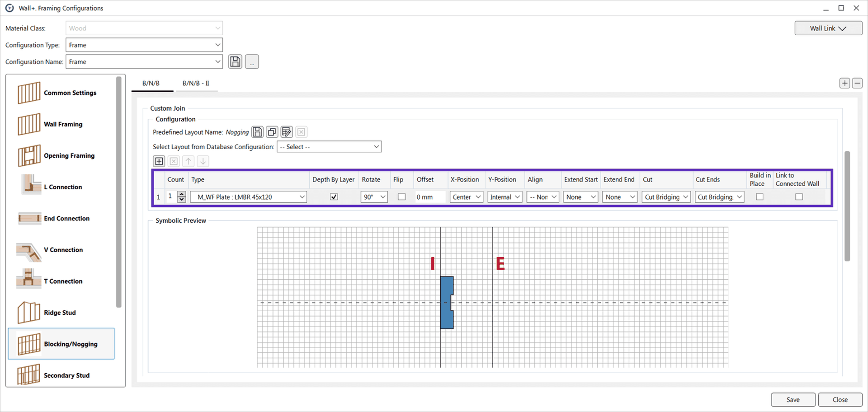The height and width of the screenshot is (412, 868).
Task: Click the duplicate predefined layout icon
Action: [x=272, y=132]
